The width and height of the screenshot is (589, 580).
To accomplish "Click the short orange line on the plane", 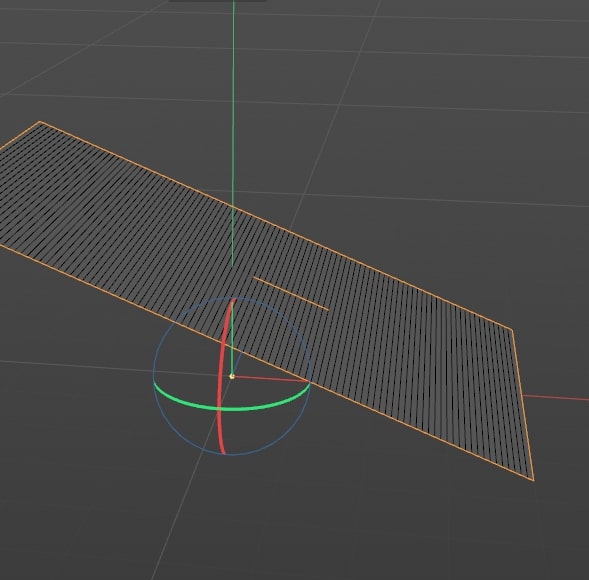I will tap(291, 294).
